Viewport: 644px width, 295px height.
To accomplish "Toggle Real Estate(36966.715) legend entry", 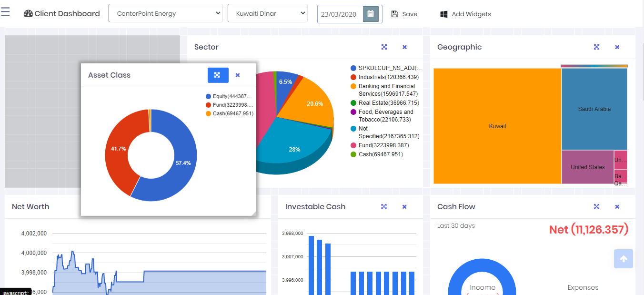I will coord(385,103).
